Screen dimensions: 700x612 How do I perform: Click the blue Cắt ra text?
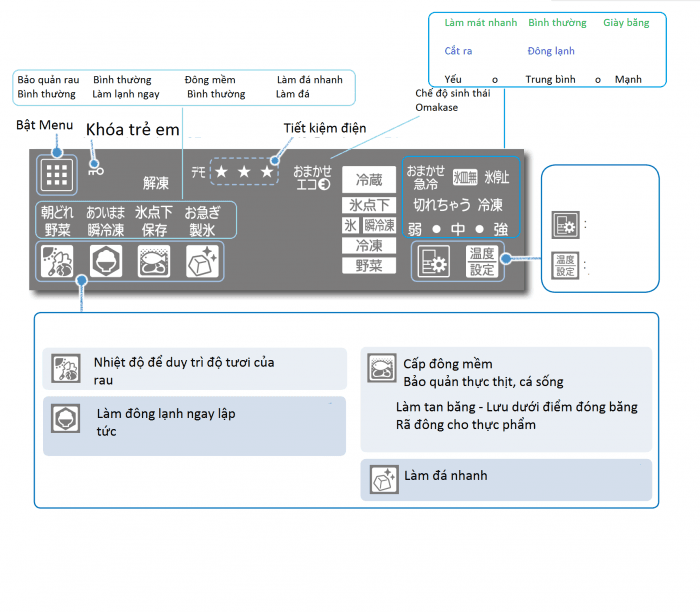[x=458, y=51]
